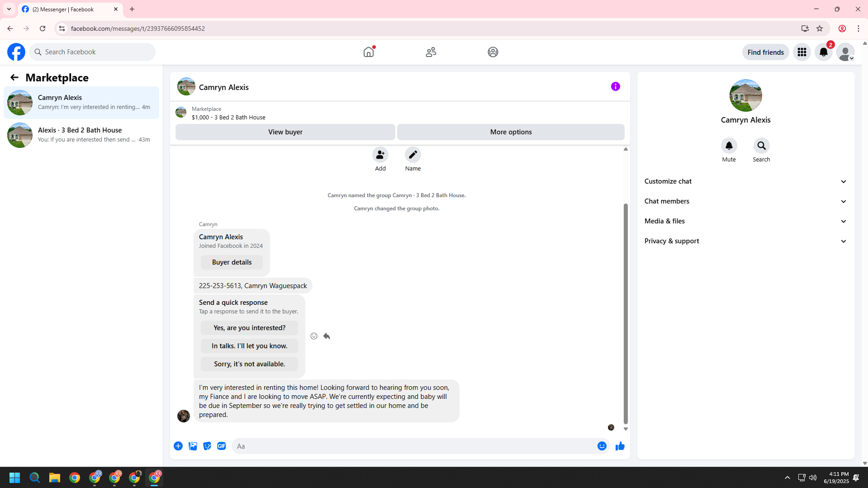This screenshot has width=868, height=488.
Task: Click the house profile photo in right panel
Action: point(745,95)
